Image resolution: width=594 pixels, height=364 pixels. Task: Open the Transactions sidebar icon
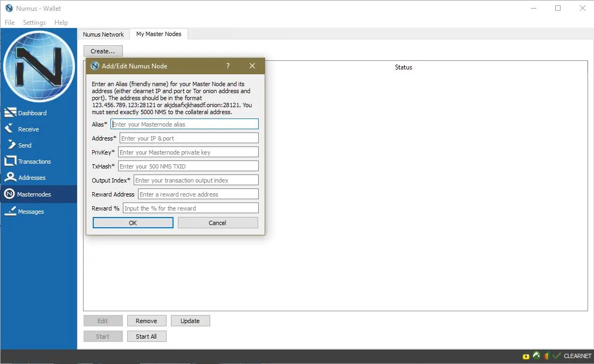(x=10, y=161)
